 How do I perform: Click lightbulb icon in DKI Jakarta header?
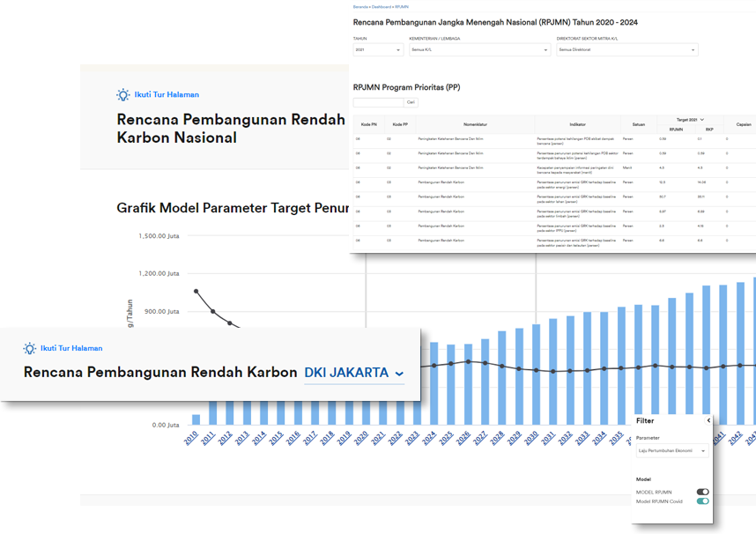(x=30, y=348)
